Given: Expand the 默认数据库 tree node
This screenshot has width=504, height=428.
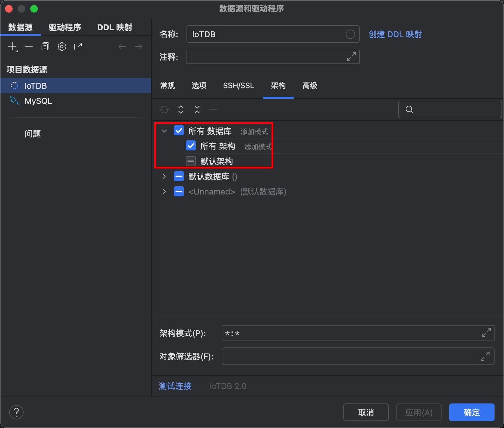Looking at the screenshot, I should [x=164, y=176].
